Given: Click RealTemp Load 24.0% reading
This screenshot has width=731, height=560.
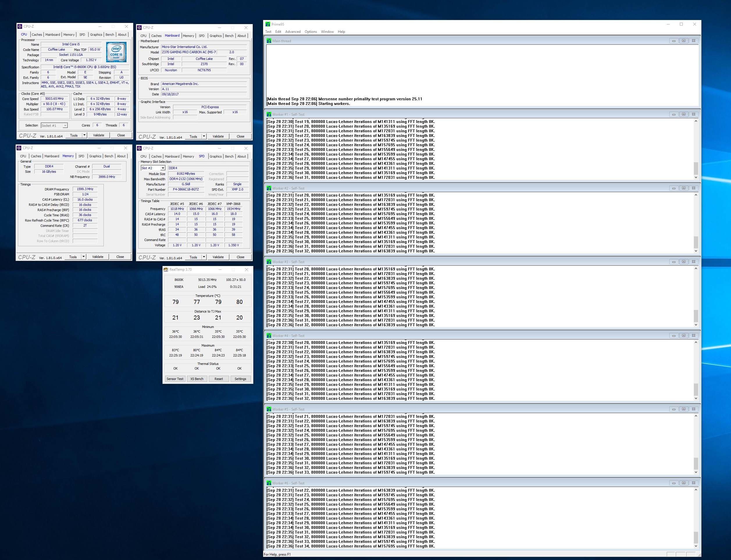Looking at the screenshot, I should pos(207,287).
